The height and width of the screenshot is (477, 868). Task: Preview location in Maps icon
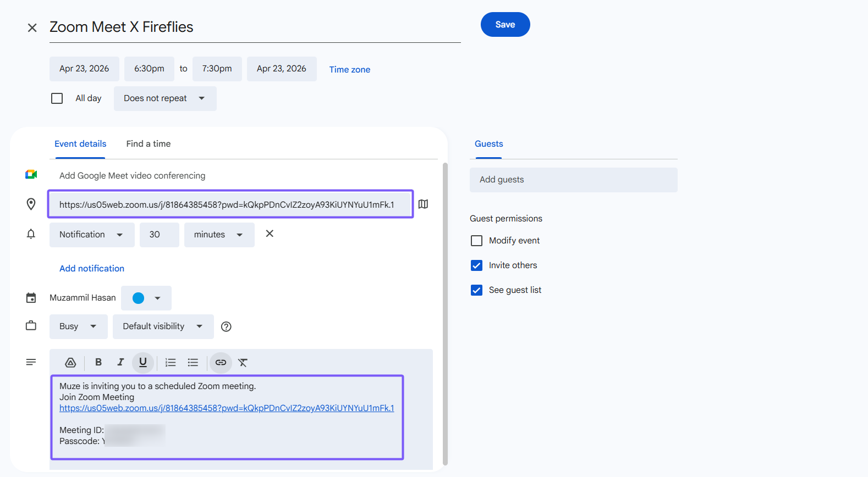[423, 204]
